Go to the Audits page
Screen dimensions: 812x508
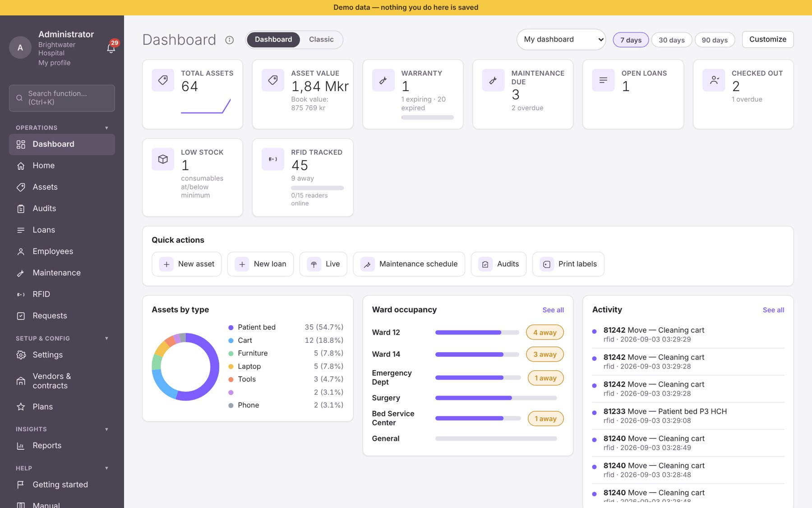coord(62,209)
